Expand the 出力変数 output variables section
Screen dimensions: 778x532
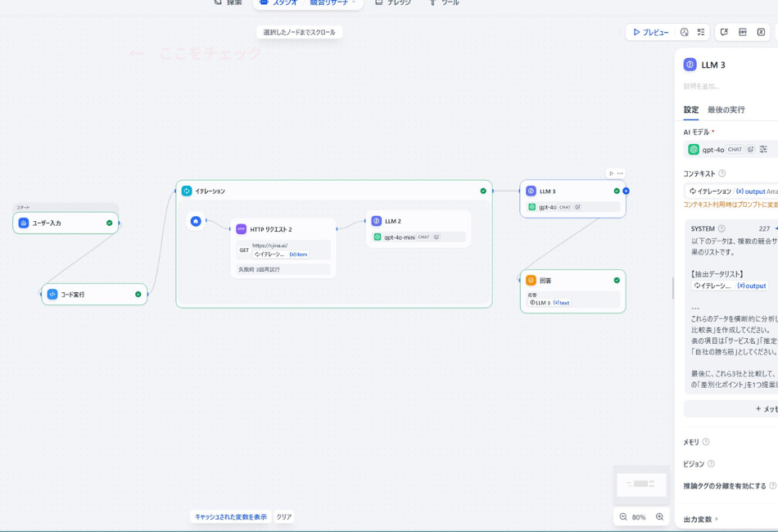[x=701, y=519]
